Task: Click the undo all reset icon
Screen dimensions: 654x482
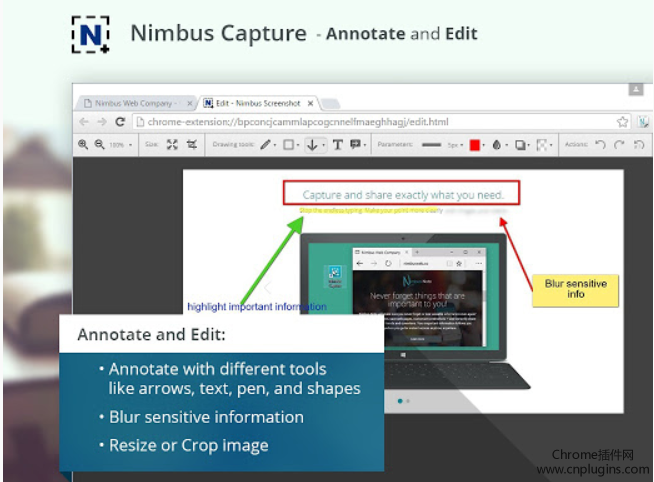Action: (x=639, y=144)
